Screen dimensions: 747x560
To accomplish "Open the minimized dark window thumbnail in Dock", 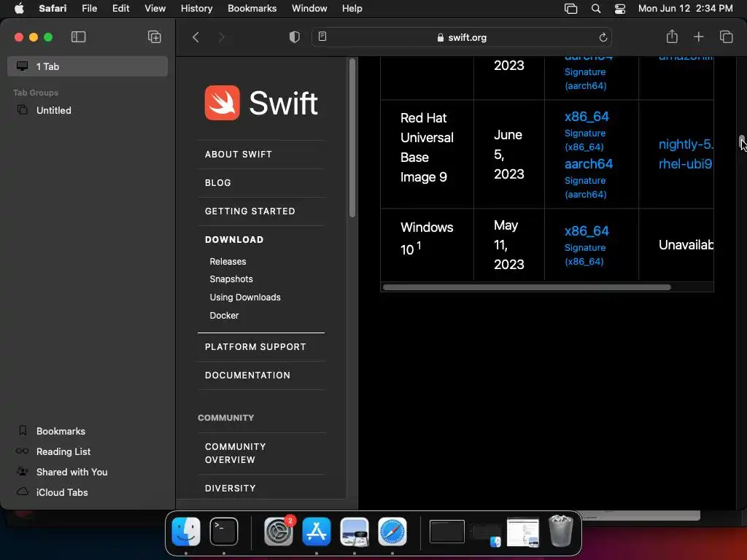I will tap(447, 532).
